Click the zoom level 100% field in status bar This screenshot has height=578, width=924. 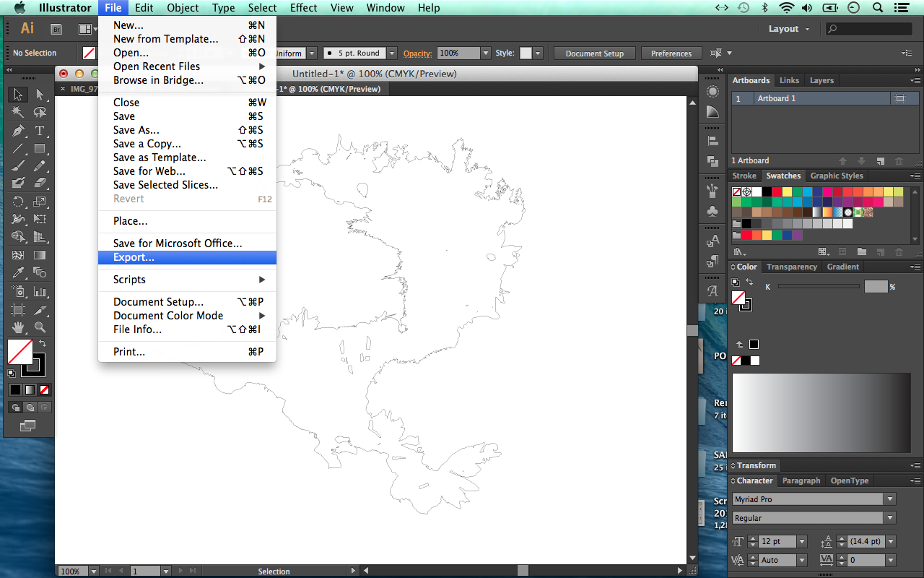pos(73,571)
